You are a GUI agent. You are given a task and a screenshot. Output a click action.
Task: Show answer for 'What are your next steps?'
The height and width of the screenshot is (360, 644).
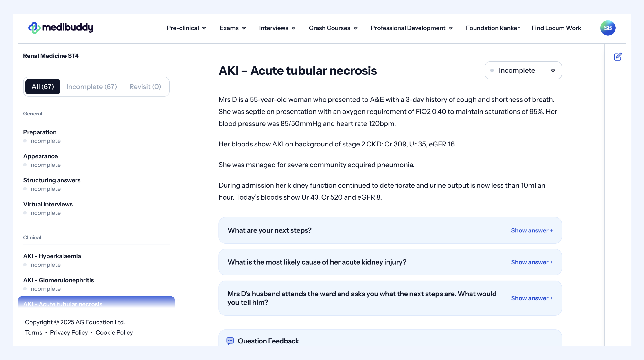(531, 230)
